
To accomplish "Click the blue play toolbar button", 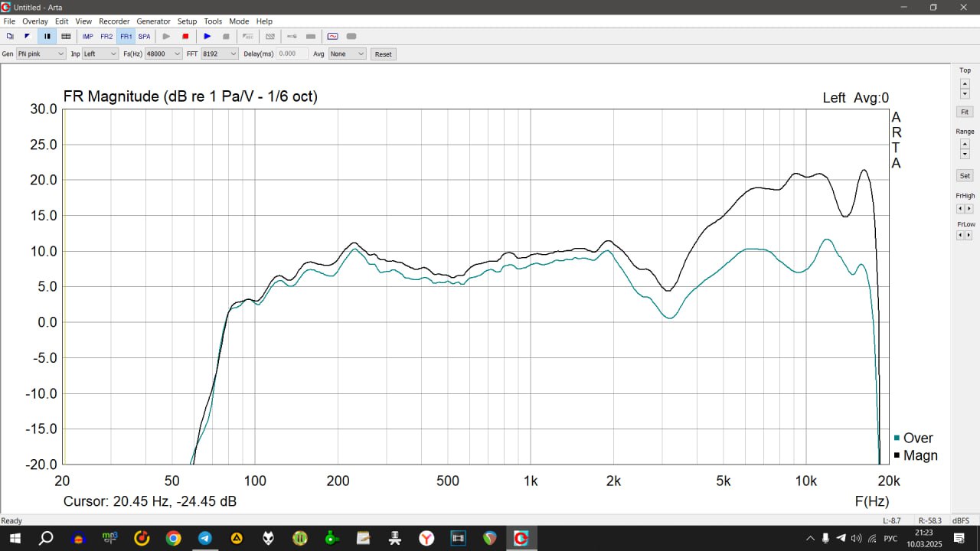I will (207, 36).
